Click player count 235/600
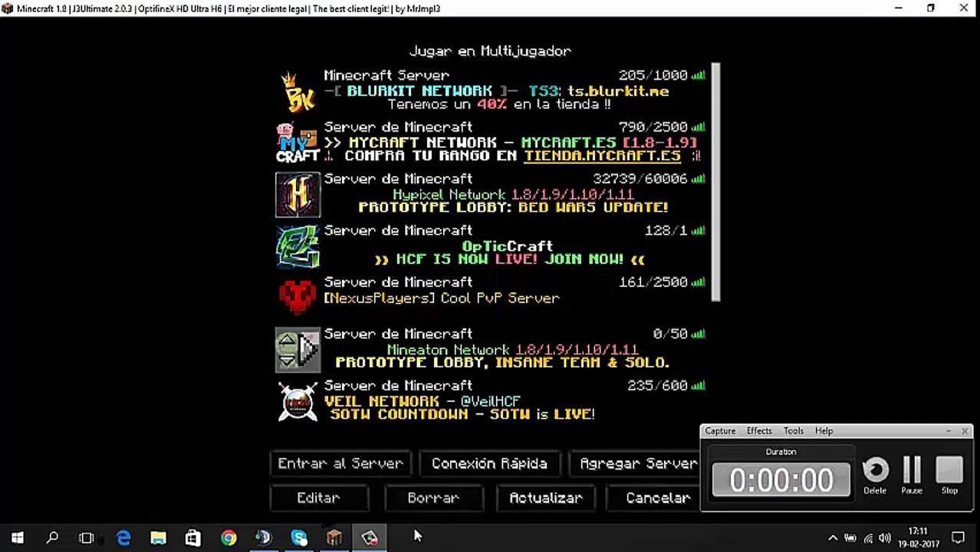980x552 pixels. [x=657, y=386]
